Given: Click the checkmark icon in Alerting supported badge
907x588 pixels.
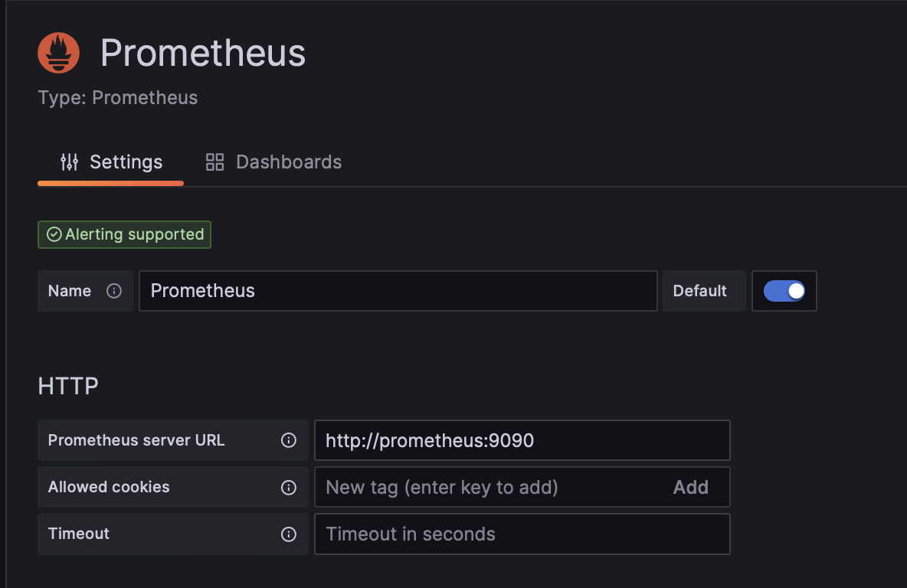Looking at the screenshot, I should coord(54,234).
